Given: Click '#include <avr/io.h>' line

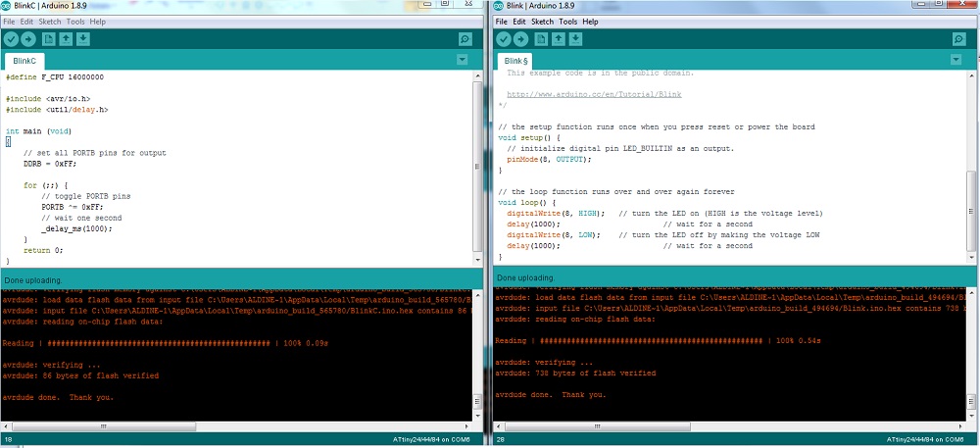Looking at the screenshot, I should click(x=48, y=99).
